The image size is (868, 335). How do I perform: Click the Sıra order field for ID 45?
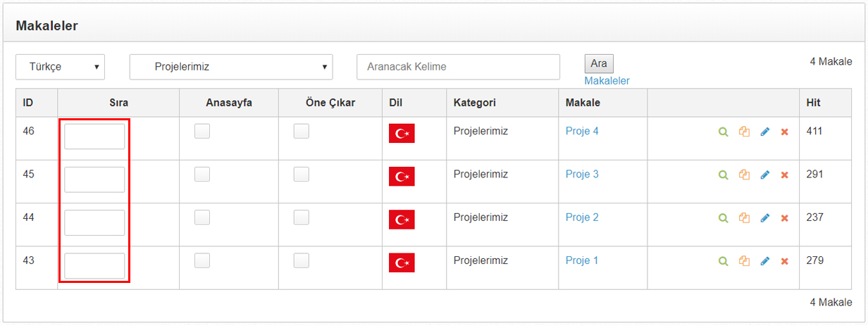[x=94, y=179]
